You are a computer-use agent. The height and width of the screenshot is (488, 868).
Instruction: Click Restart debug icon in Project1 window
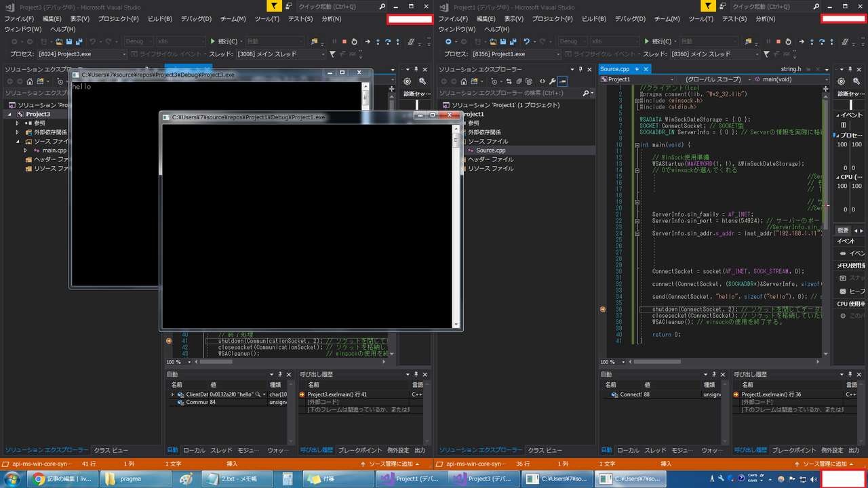click(789, 41)
